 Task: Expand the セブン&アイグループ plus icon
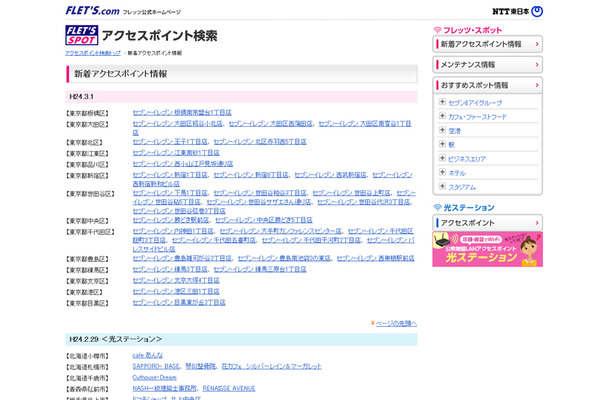pos(442,102)
